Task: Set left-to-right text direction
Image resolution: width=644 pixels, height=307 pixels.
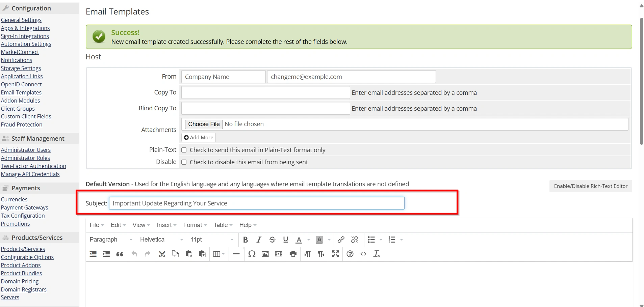Action: [308, 254]
